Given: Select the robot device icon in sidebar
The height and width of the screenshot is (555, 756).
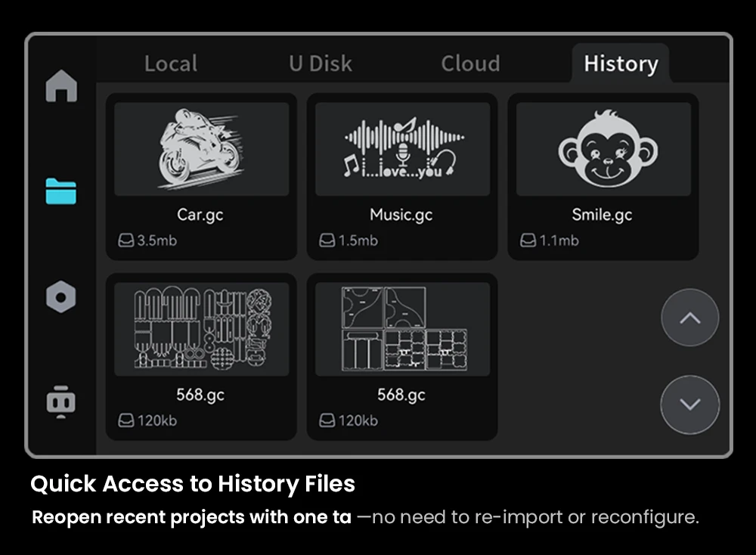Looking at the screenshot, I should (x=61, y=401).
